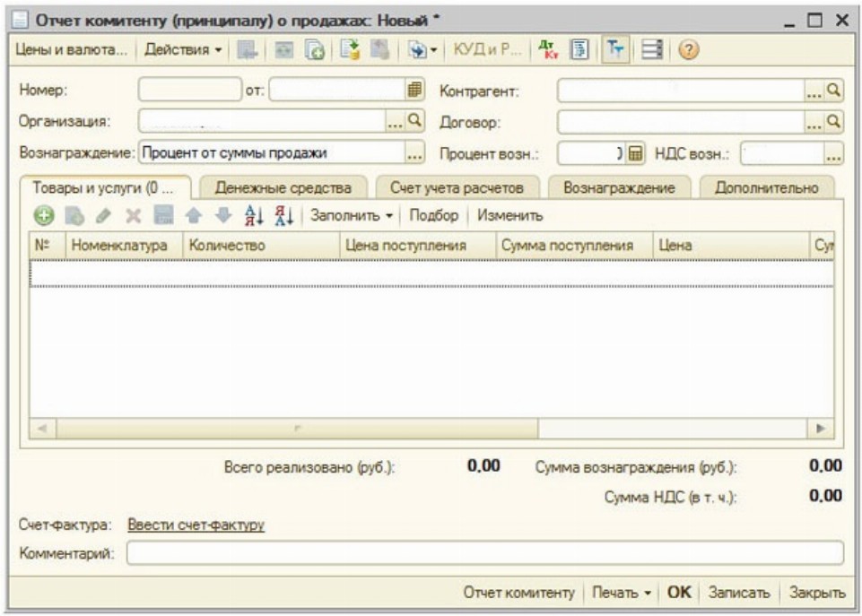Click the horizontal scrollbar of the table
Image resolution: width=862 pixels, height=616 pixels.
coord(431,429)
